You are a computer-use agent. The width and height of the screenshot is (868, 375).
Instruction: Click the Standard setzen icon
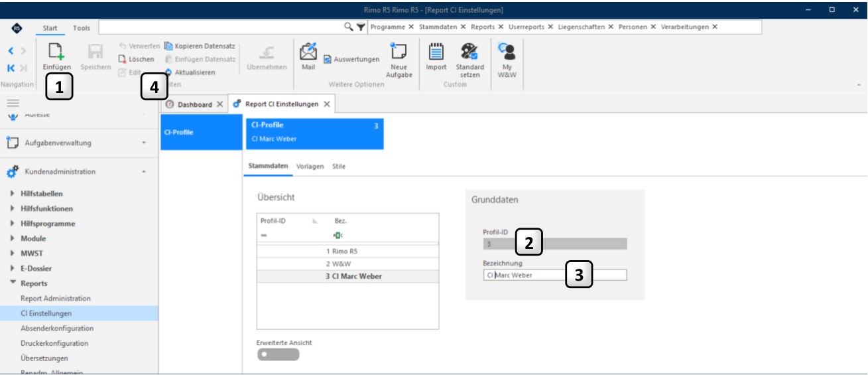[469, 52]
